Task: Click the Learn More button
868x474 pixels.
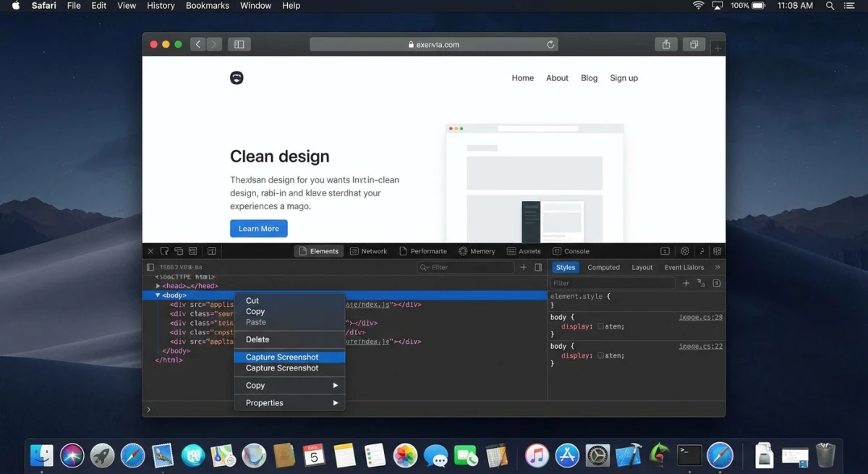Action: (259, 229)
